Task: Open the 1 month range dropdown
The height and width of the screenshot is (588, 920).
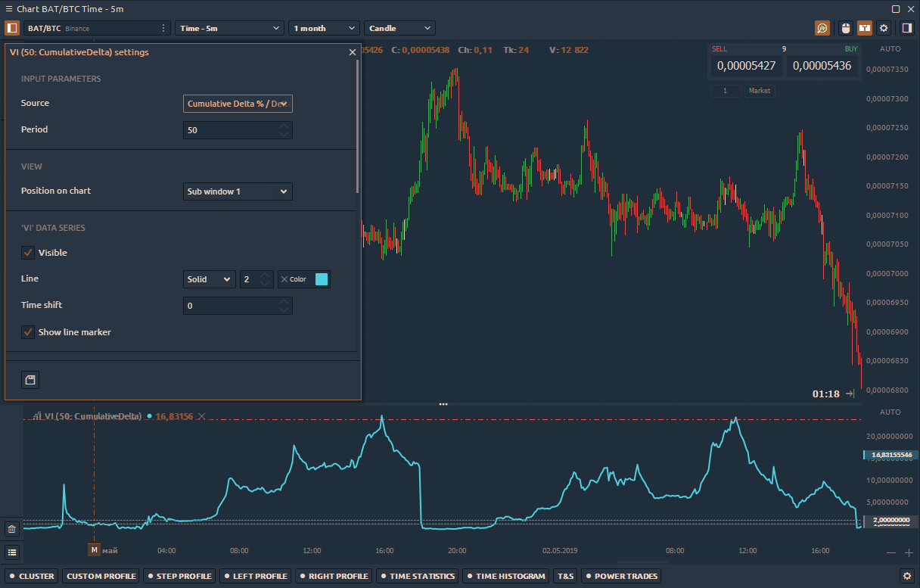Action: [324, 28]
